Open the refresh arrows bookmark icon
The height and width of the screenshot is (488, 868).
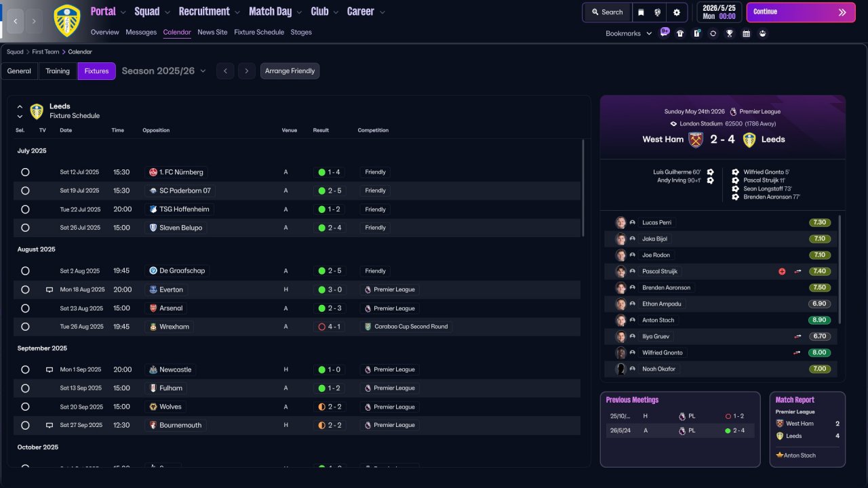coord(713,33)
